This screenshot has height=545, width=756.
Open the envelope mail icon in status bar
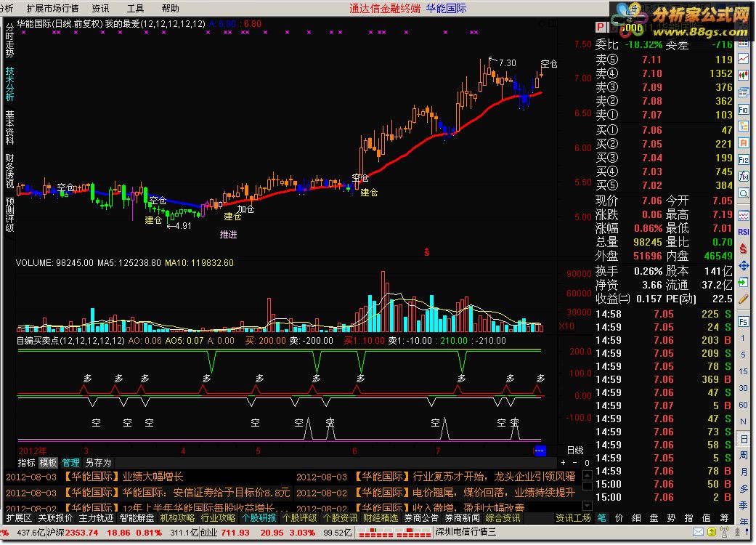(698, 532)
